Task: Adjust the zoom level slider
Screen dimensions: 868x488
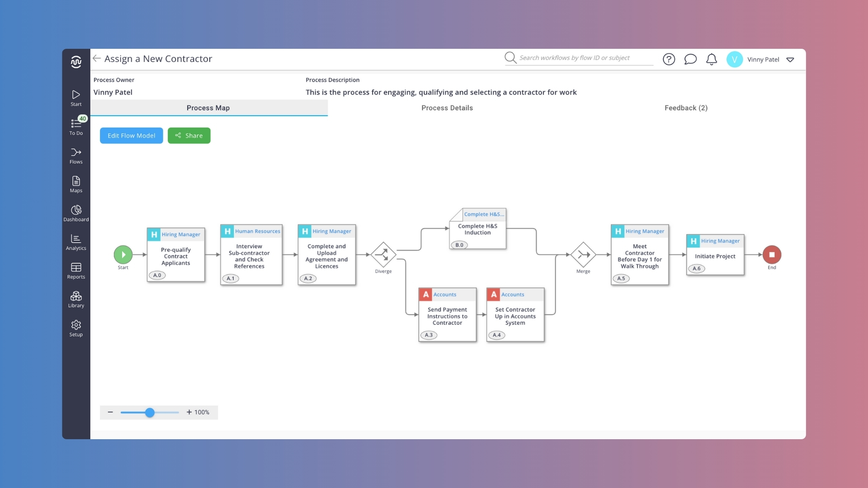Action: [x=149, y=412]
